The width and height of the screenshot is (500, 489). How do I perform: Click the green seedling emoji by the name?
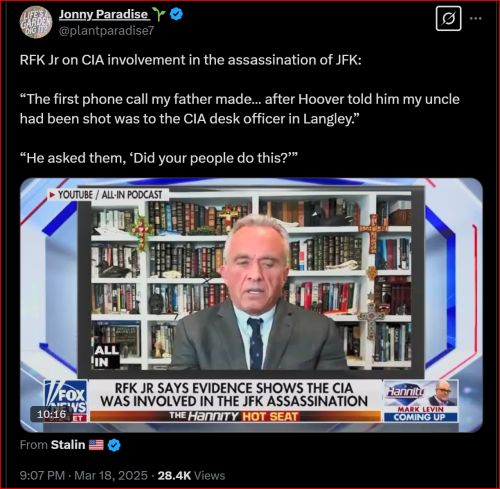tap(159, 14)
